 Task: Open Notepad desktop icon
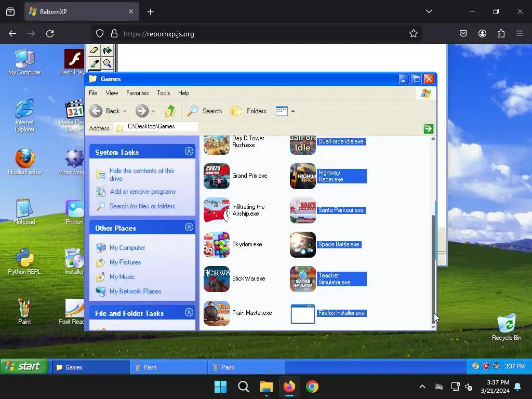[x=24, y=212]
